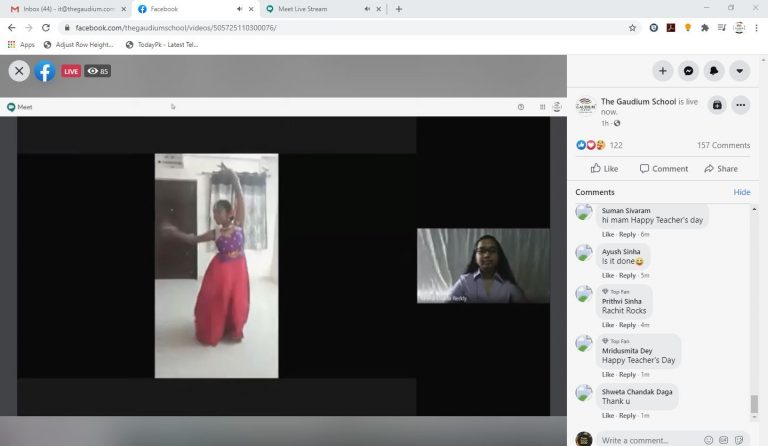
Task: Open the notifications bell
Action: pos(714,71)
